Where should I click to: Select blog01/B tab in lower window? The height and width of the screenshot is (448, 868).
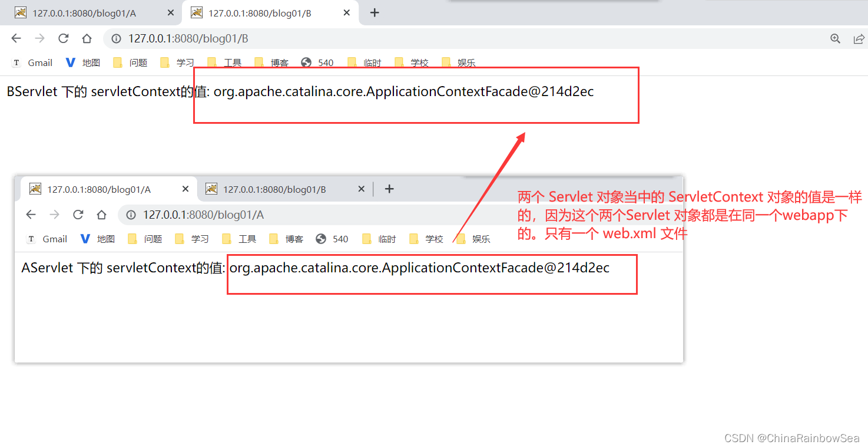point(286,189)
